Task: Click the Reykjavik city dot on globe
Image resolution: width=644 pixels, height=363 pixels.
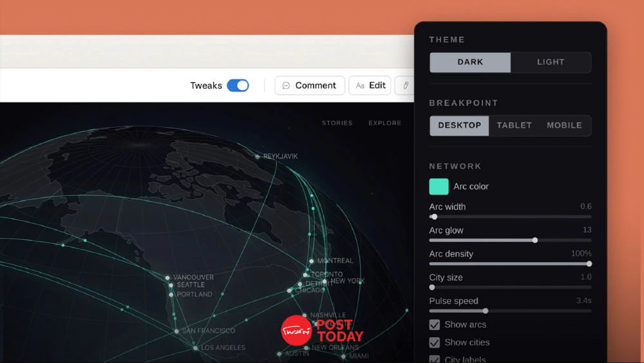Action: pyautogui.click(x=258, y=157)
